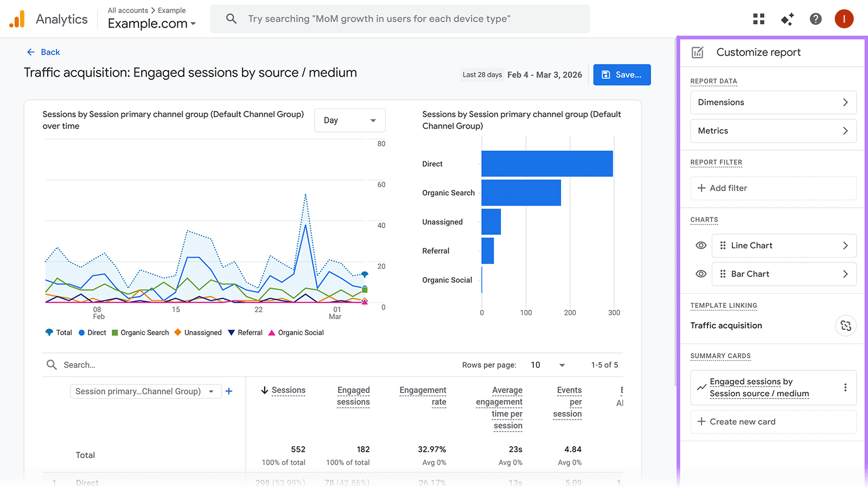This screenshot has width=868, height=488.
Task: Hide the Bar Chart using its eye toggle
Action: (x=700, y=274)
